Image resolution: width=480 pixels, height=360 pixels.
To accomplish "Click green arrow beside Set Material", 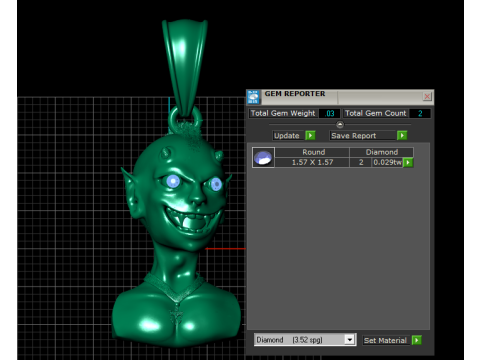I will tap(416, 340).
